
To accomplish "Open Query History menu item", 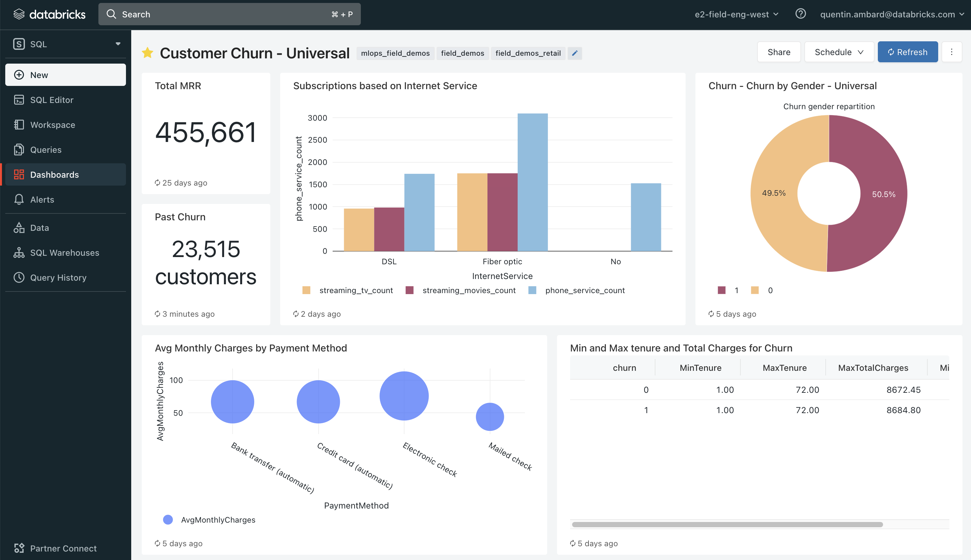I will pos(58,277).
